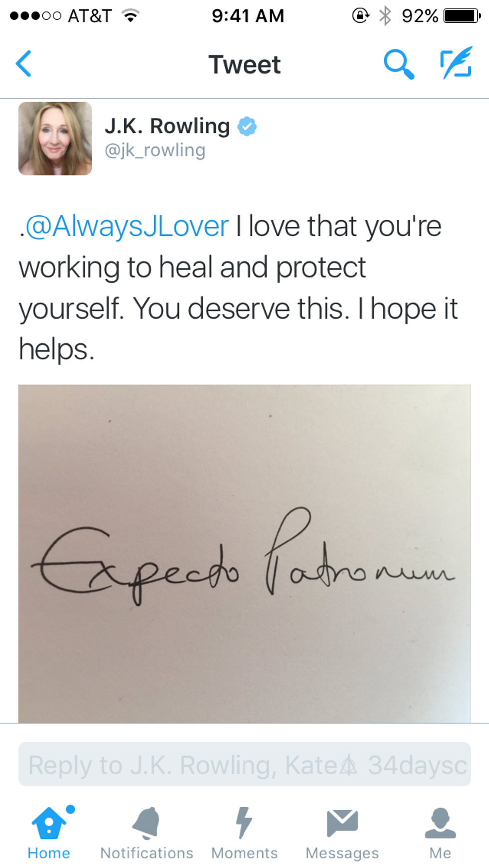Compose a new tweet with quill icon
Screen dimensions: 489x868
pyautogui.click(x=456, y=63)
